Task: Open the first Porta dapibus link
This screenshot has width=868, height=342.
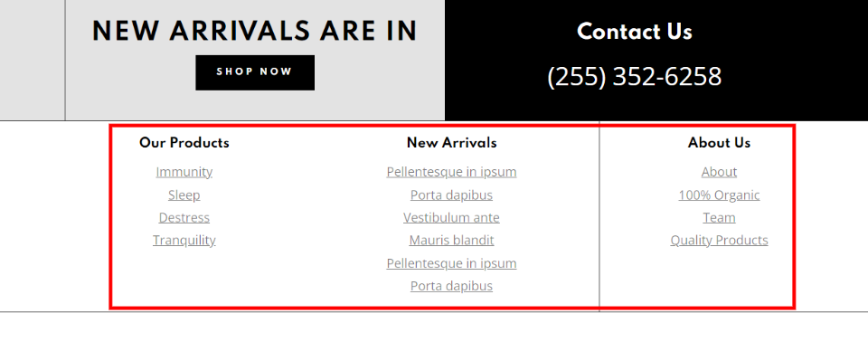Action: [451, 195]
